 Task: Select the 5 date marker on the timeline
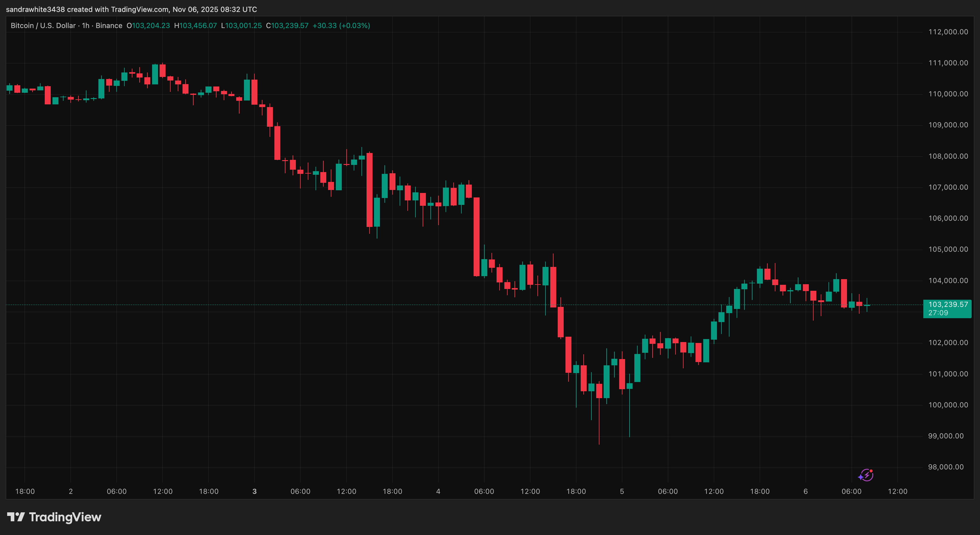click(x=622, y=491)
